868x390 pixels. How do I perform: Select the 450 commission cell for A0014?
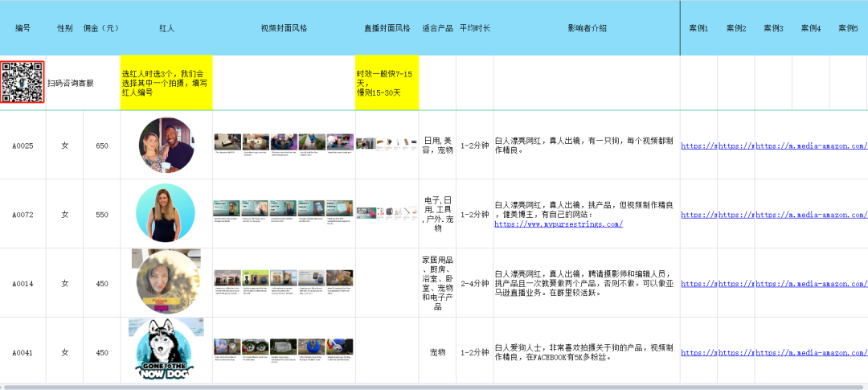[x=102, y=283]
